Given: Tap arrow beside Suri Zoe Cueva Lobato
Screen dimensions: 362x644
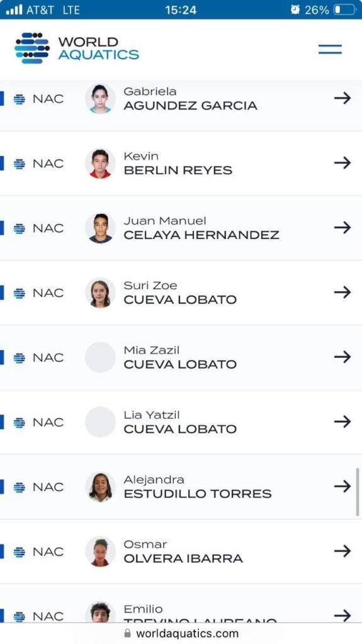Looking at the screenshot, I should [342, 292].
